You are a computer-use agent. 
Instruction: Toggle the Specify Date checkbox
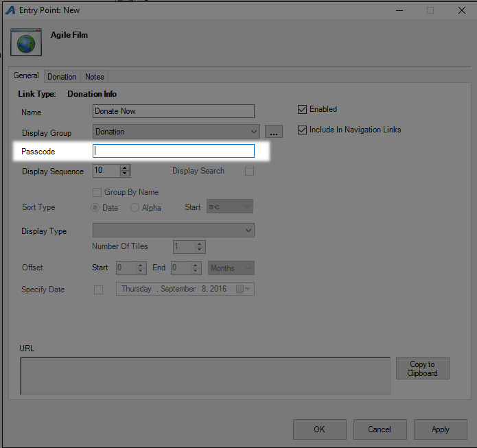98,290
